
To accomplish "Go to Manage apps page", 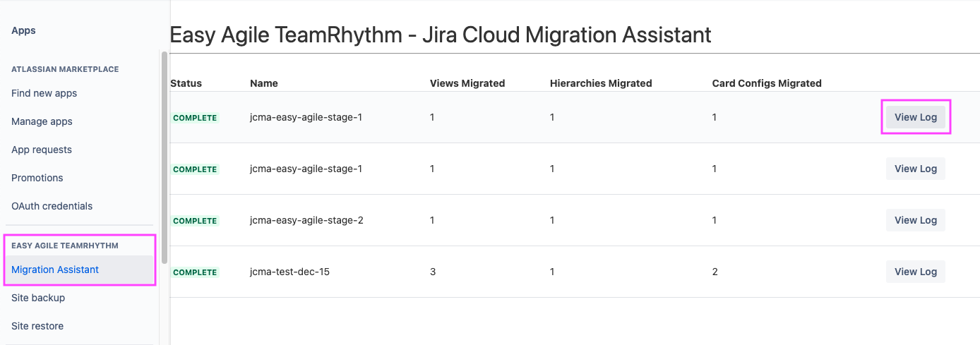I will (x=42, y=121).
